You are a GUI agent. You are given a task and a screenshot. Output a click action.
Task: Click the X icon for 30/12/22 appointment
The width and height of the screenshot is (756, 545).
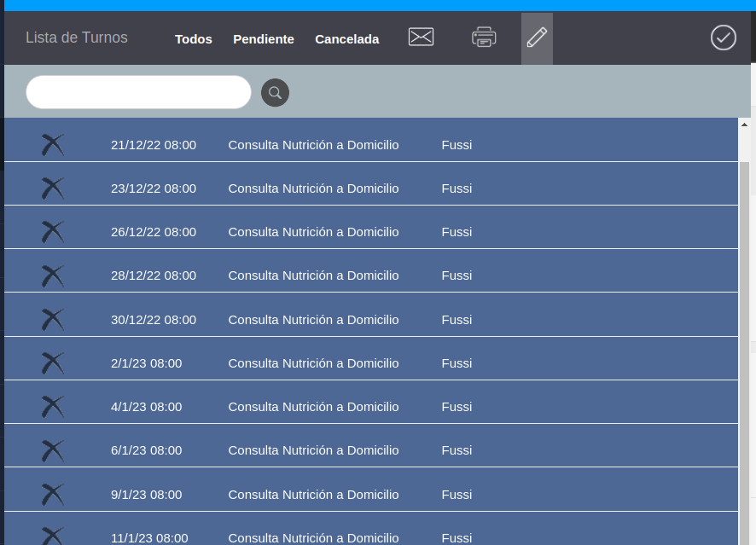tap(53, 320)
